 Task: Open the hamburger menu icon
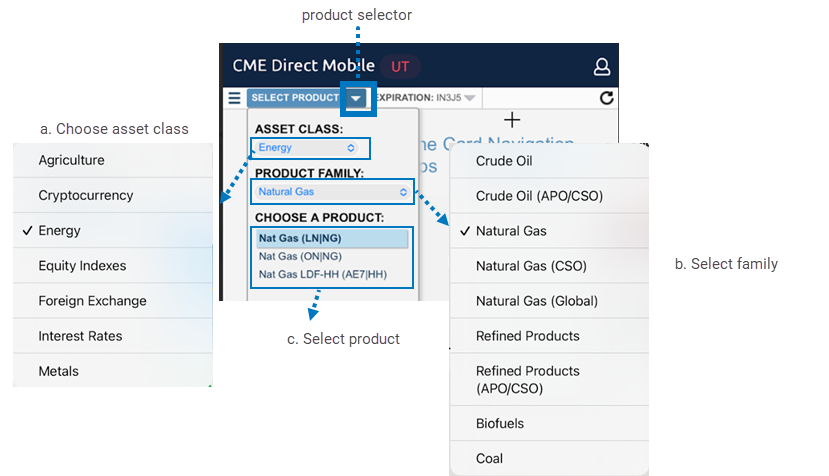234,98
